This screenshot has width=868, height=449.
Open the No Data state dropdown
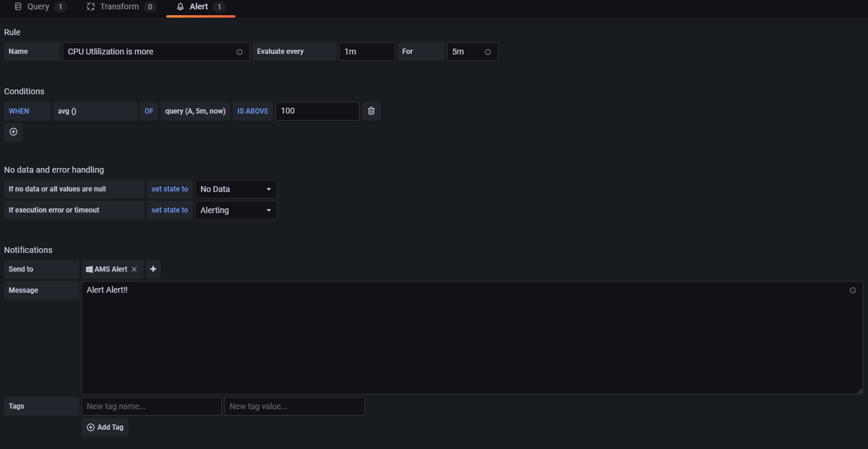236,189
